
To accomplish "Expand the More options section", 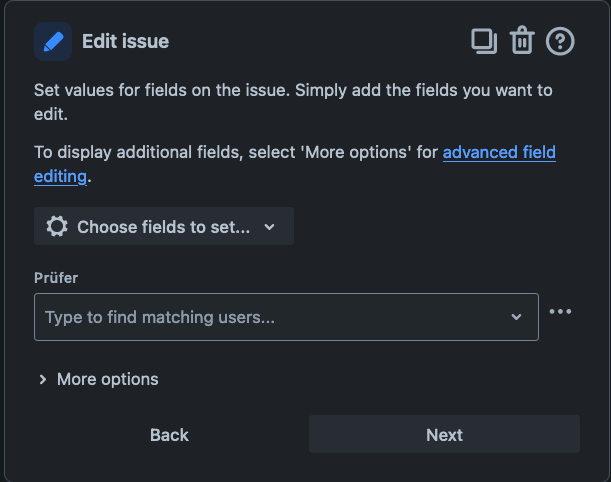I will click(107, 379).
